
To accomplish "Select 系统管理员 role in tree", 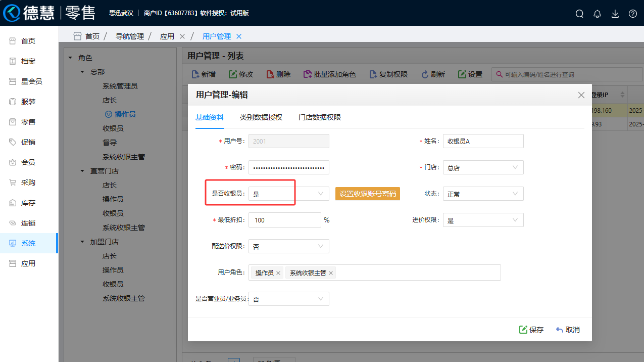I will 120,86.
